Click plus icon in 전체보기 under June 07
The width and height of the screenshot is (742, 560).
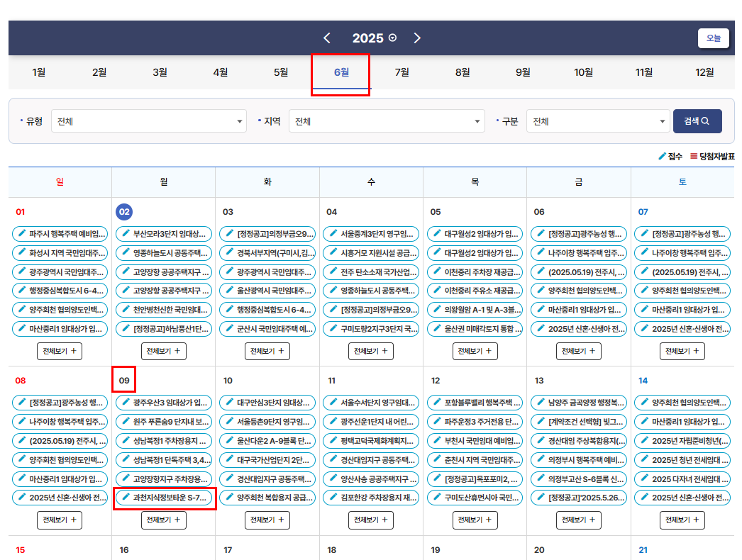(696, 351)
